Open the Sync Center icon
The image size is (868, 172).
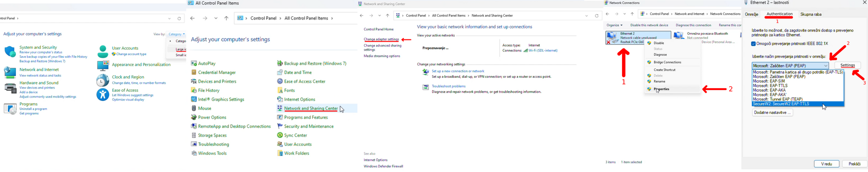pos(280,135)
